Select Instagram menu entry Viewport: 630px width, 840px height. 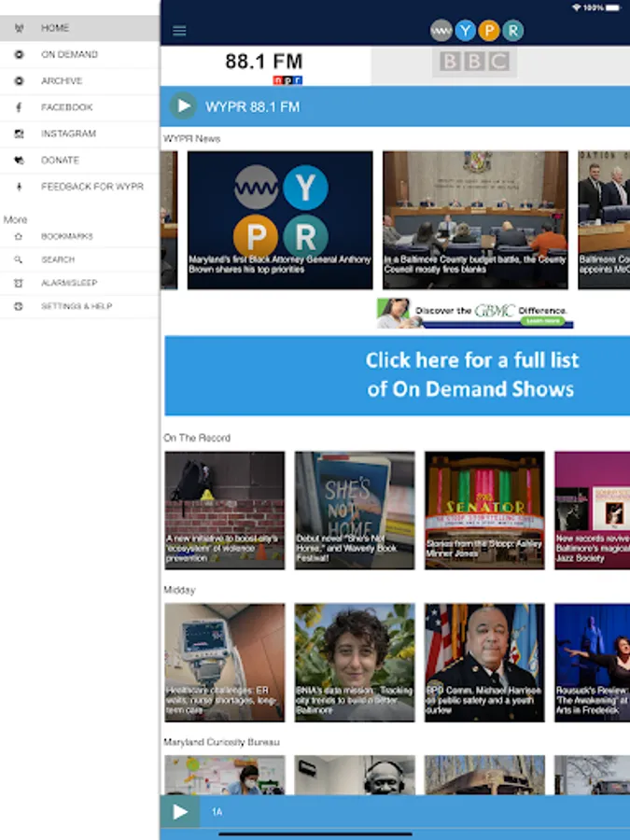click(79, 133)
